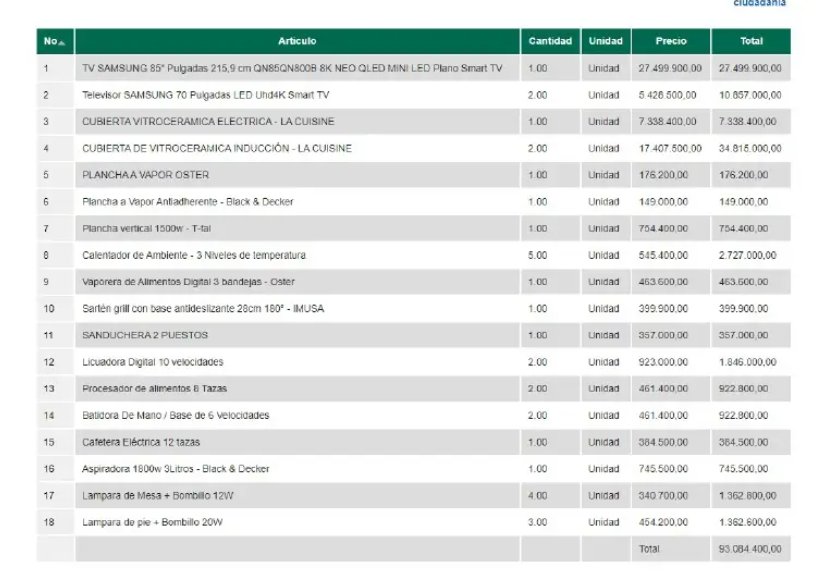Click Aspiradora 1800w 3Litros - Black & Decker

[175, 469]
